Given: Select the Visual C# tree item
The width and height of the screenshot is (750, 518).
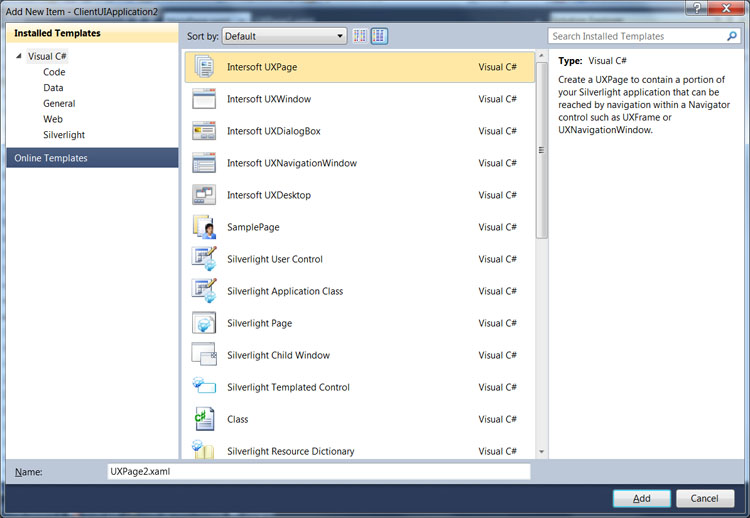Looking at the screenshot, I should [47, 56].
